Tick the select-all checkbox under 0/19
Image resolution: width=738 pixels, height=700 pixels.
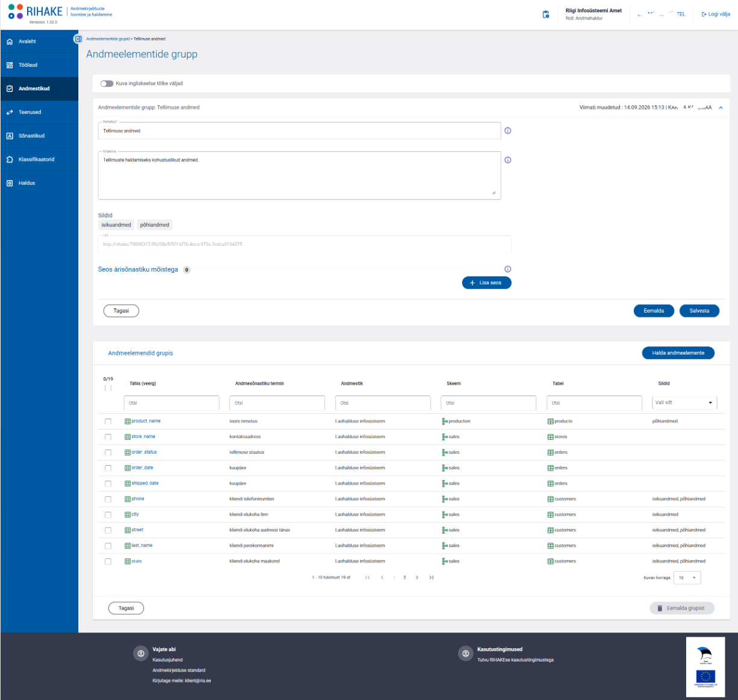pyautogui.click(x=108, y=388)
